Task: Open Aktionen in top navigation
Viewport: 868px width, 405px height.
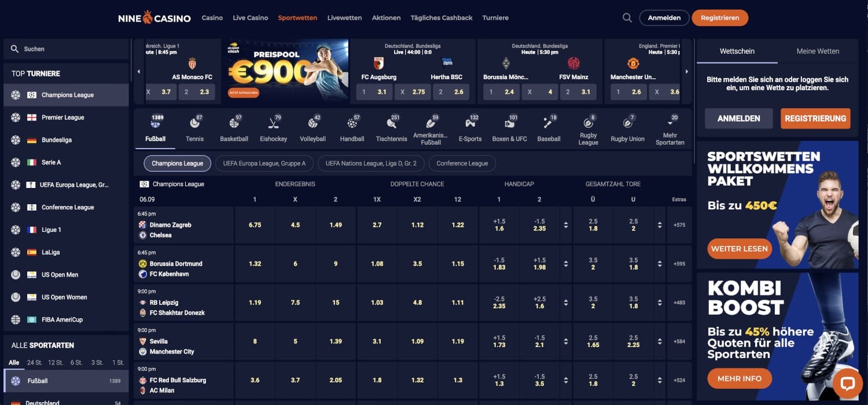Action: 387,18
